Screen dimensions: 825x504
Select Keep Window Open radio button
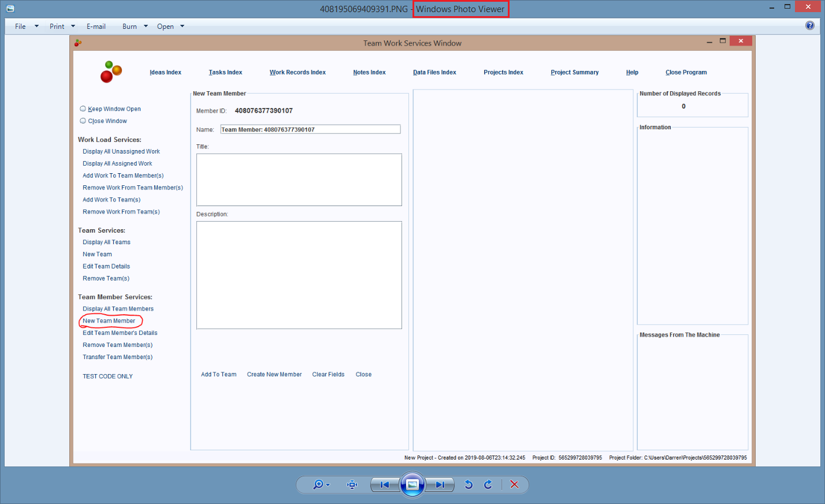click(83, 109)
